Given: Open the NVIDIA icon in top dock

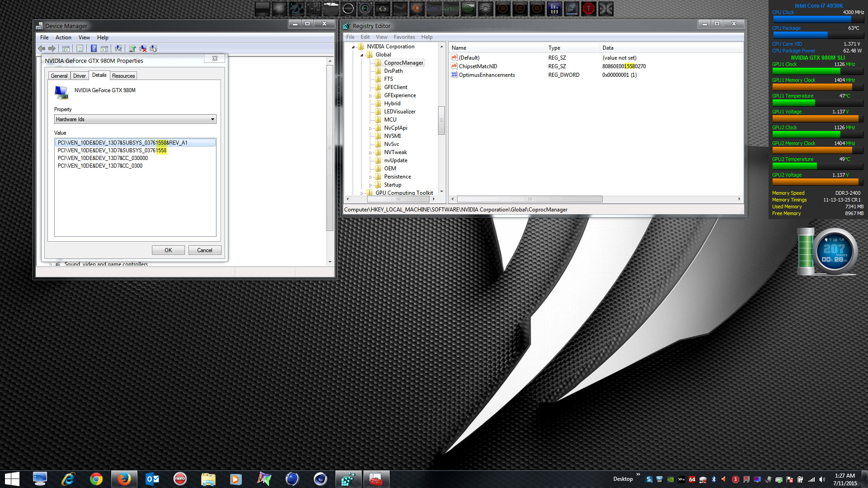Looking at the screenshot, I should pyautogui.click(x=468, y=9).
